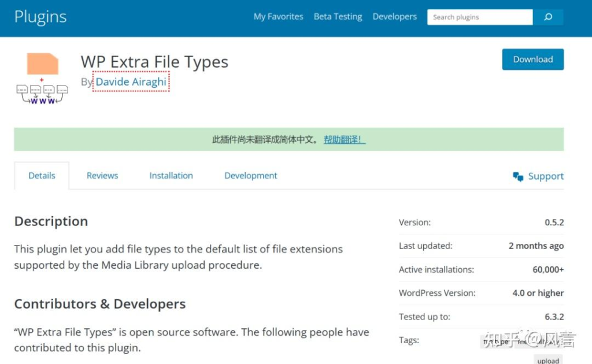Open author Davide Airaghi's profile link
592x364 pixels.
click(131, 82)
